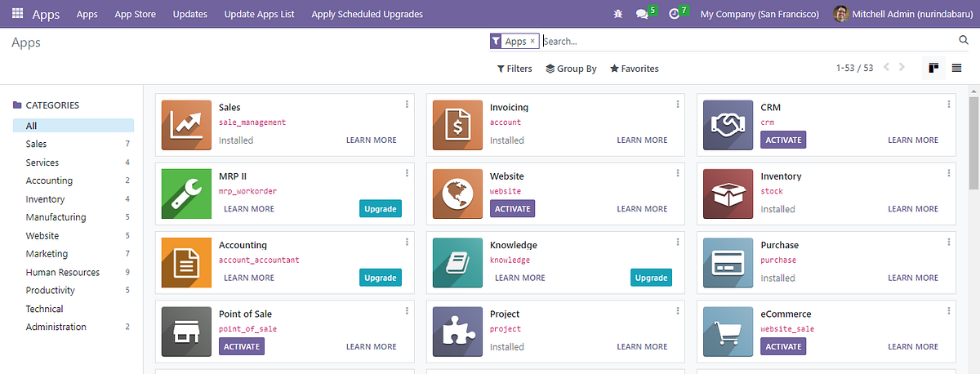980x374 pixels.
Task: Click the CRM handshake icon
Action: click(x=728, y=125)
